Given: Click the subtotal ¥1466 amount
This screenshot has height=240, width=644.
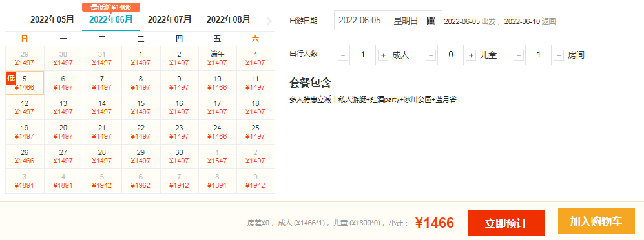Looking at the screenshot, I should tap(435, 223).
